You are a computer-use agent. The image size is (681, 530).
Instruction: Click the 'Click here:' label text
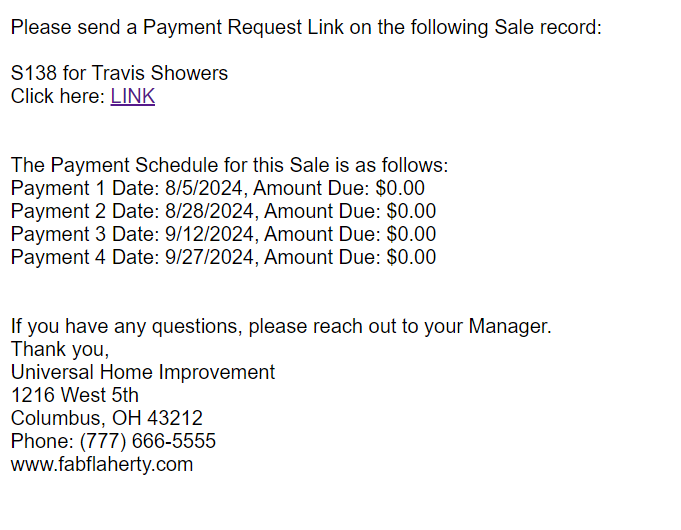pyautogui.click(x=58, y=96)
